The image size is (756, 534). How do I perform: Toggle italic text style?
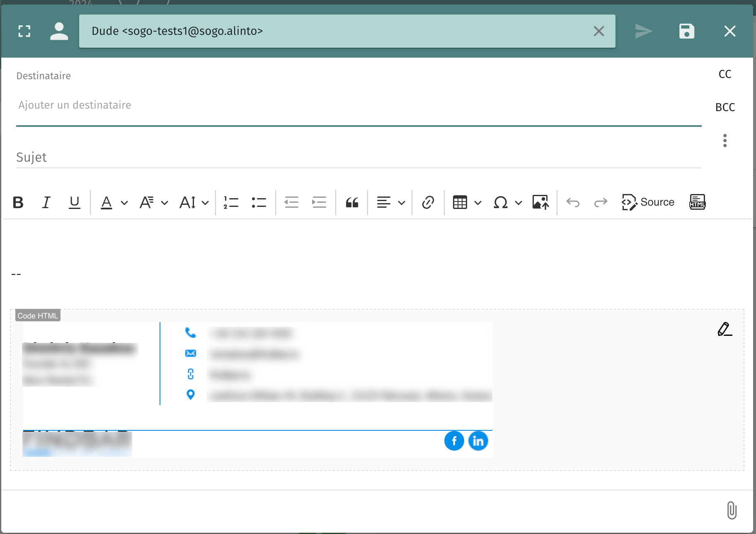point(46,202)
